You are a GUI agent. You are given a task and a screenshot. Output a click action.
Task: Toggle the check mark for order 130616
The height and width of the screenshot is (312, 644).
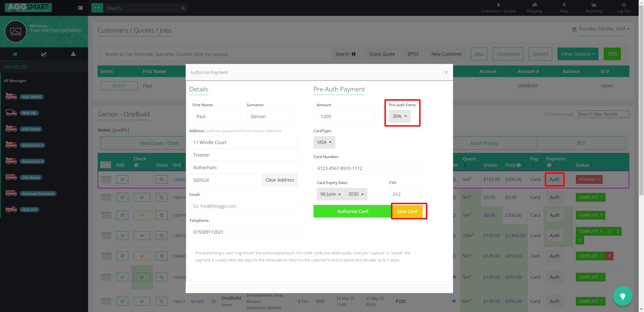point(142,197)
